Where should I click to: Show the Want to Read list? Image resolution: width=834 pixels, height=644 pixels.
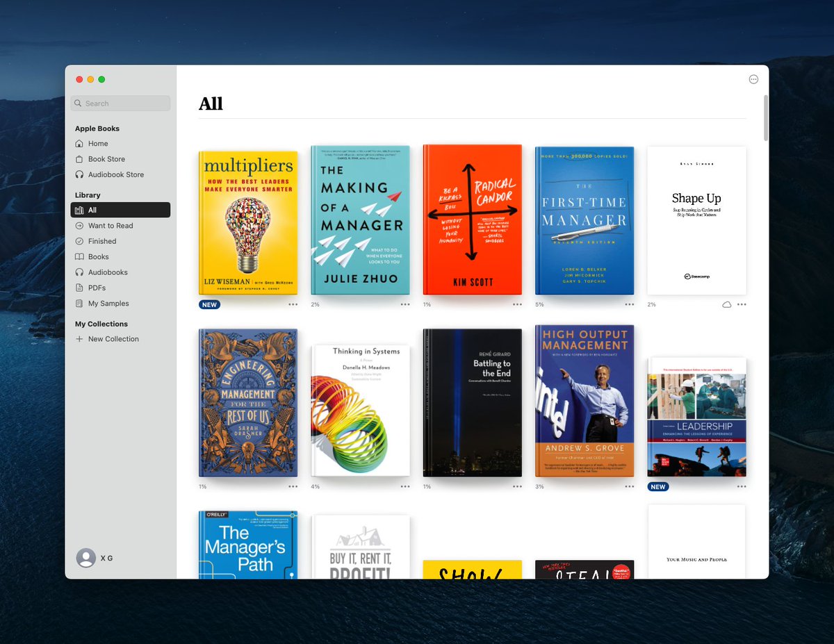tap(120, 226)
